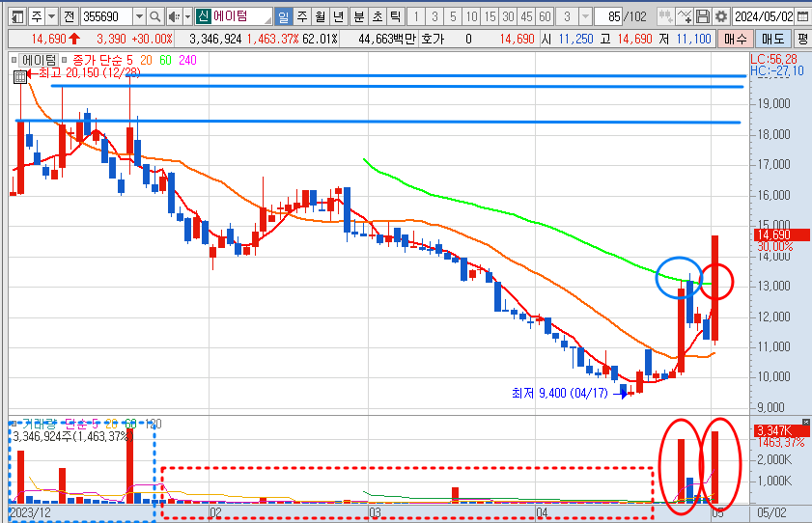Save chart with floppy disk icon
The height and width of the screenshot is (523, 812).
pos(703,17)
